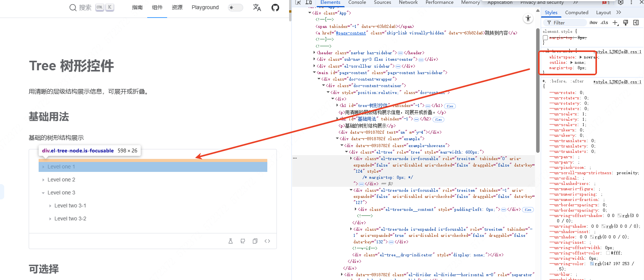Toggle the computed styles sidebar icon
This screenshot has width=644, height=280.
coord(636,23)
